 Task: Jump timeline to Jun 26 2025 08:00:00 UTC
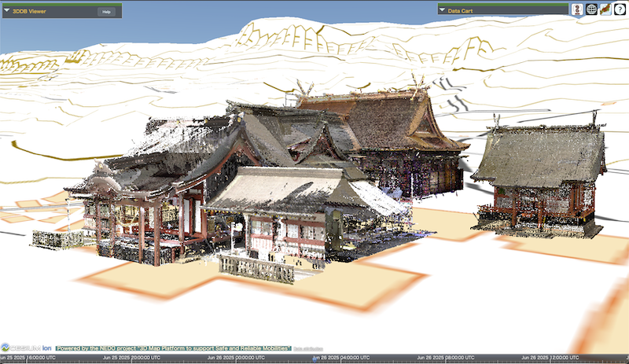[445, 358]
